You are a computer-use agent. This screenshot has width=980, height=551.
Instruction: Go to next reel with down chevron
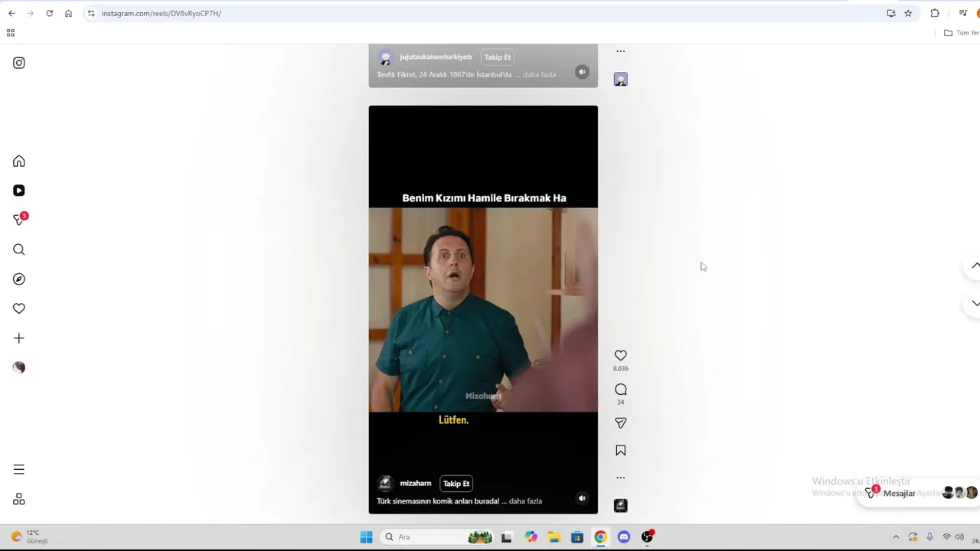click(x=975, y=304)
